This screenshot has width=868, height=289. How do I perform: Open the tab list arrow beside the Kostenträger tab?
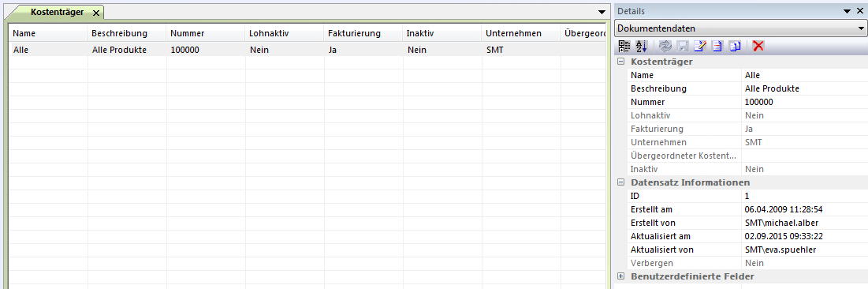(602, 12)
